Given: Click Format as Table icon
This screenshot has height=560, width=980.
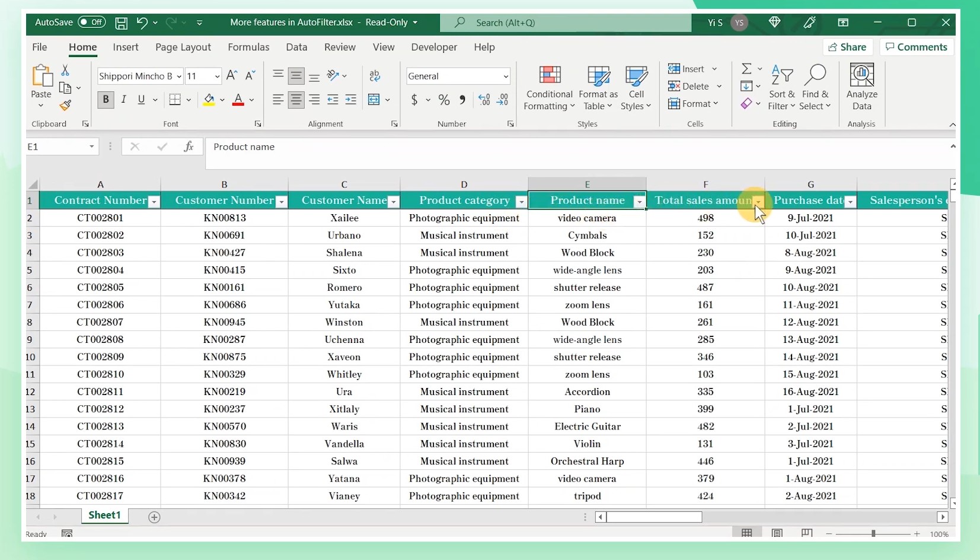Looking at the screenshot, I should [598, 76].
